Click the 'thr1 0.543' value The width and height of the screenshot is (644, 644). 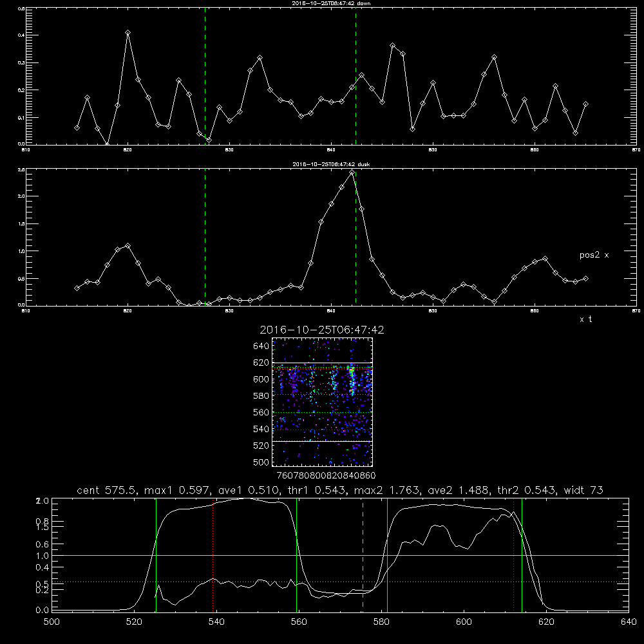point(315,490)
